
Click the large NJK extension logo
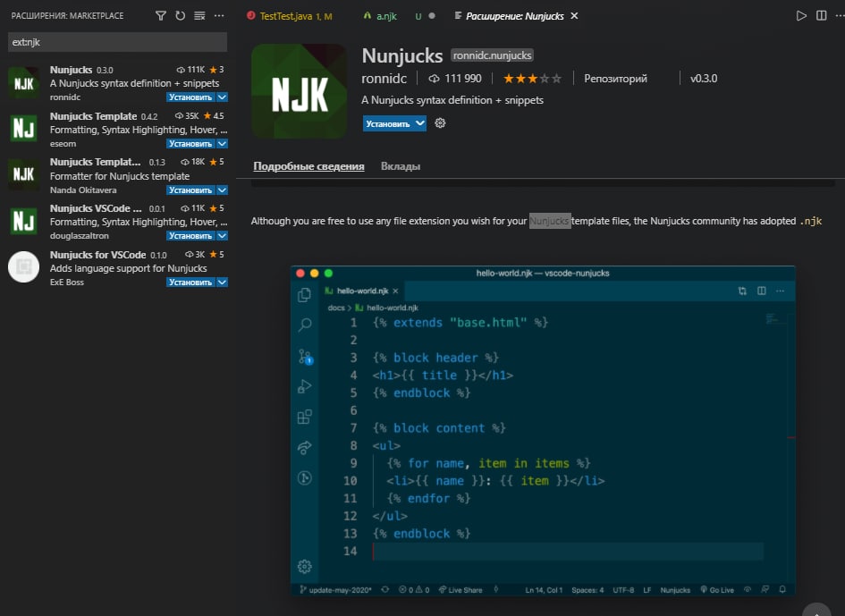(300, 91)
